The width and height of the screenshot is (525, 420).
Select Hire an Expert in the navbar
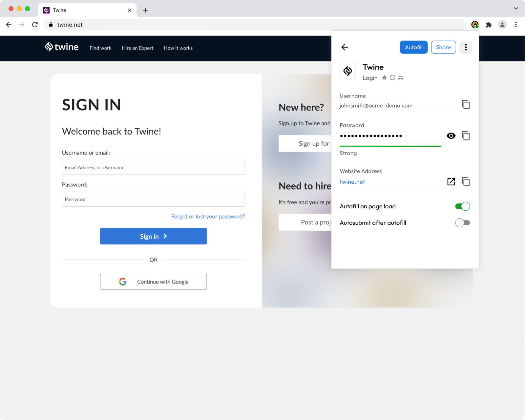point(137,48)
